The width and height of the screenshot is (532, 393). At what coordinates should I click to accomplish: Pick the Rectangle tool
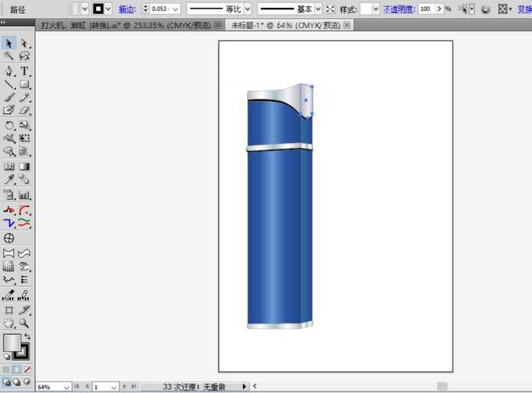(x=24, y=84)
